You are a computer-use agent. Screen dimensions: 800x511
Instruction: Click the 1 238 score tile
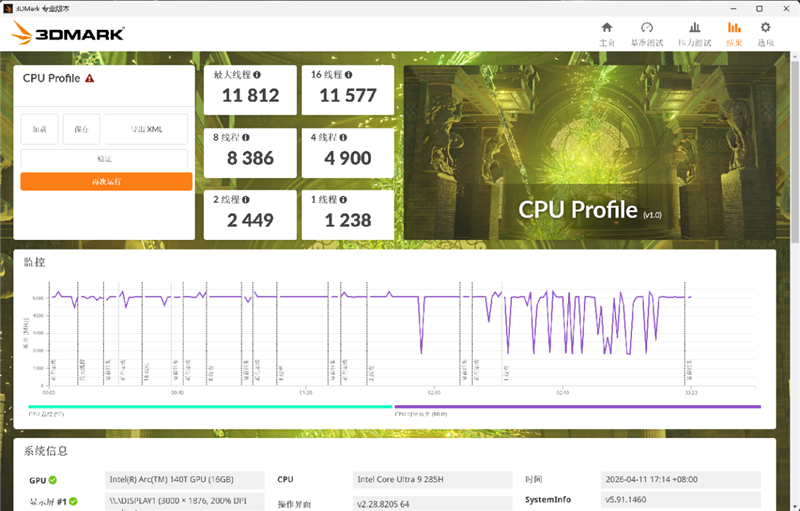coord(348,215)
